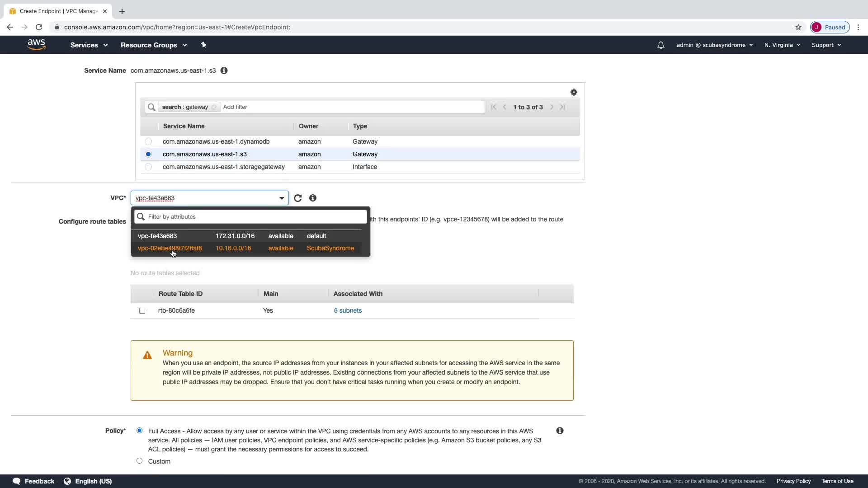
Task: Open the notifications bell
Action: point(660,45)
